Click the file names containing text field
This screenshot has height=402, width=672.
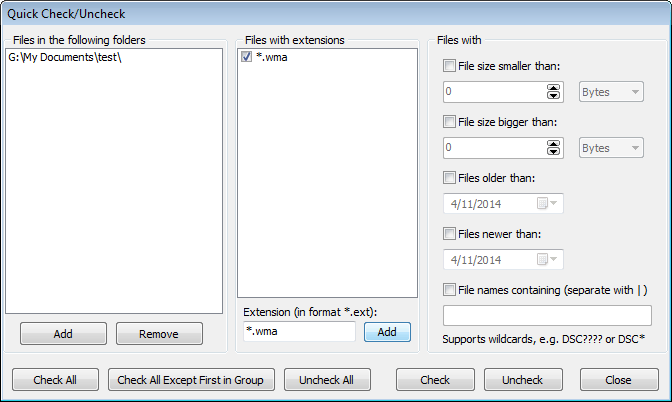[547, 316]
